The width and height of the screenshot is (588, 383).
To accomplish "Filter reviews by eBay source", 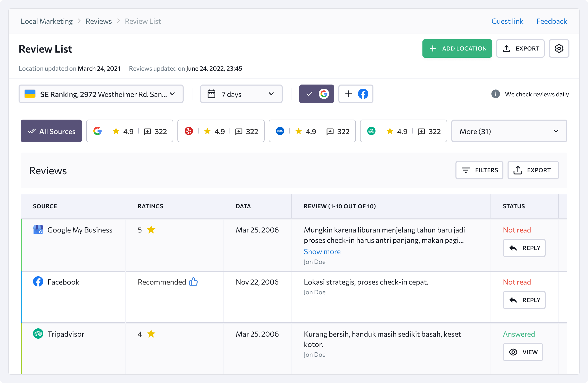I will pyautogui.click(x=312, y=131).
